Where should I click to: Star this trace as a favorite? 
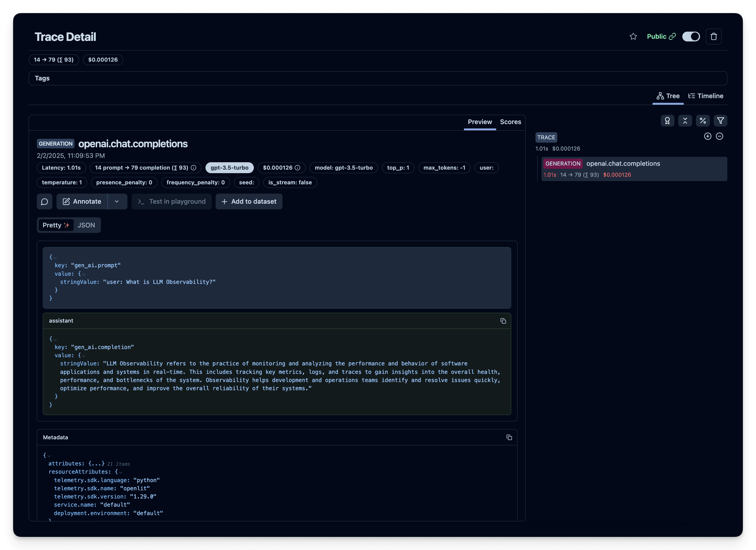[633, 37]
